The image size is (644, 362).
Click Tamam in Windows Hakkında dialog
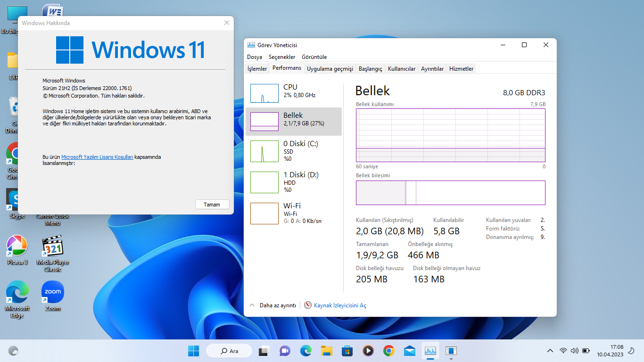click(x=212, y=205)
